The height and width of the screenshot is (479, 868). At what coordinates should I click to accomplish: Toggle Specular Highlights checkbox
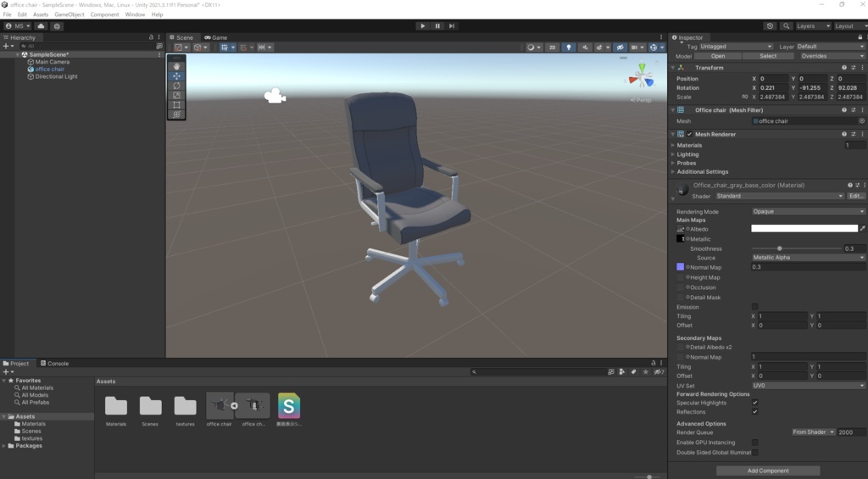754,403
